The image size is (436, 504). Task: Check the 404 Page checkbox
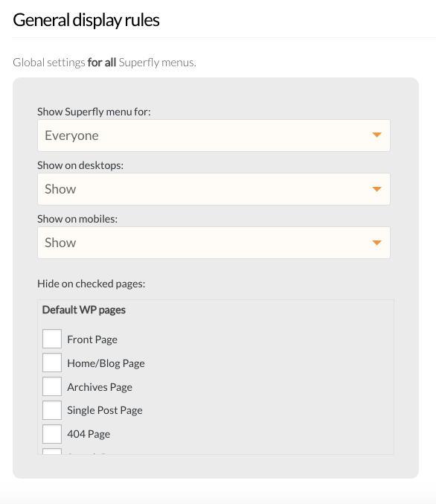coord(52,433)
